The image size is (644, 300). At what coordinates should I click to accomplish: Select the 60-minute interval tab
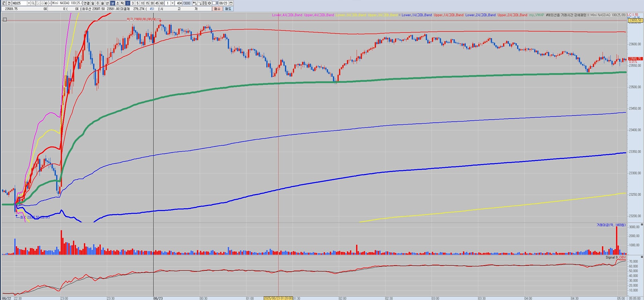click(162, 3)
